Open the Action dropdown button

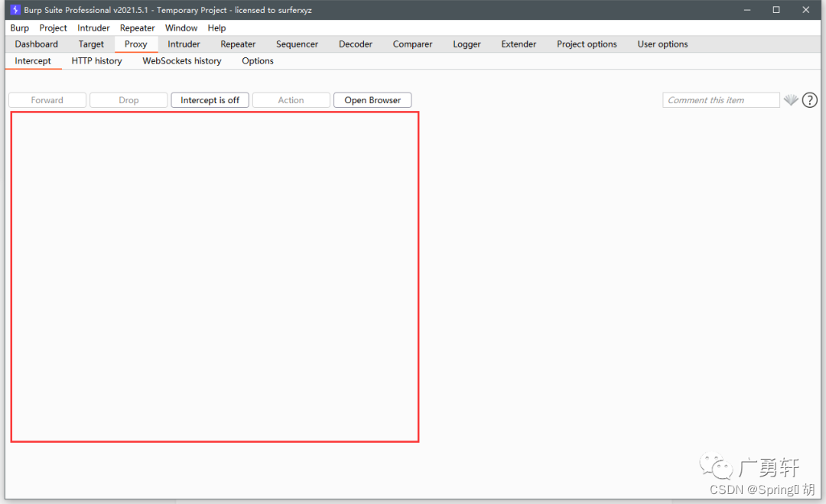pyautogui.click(x=291, y=100)
